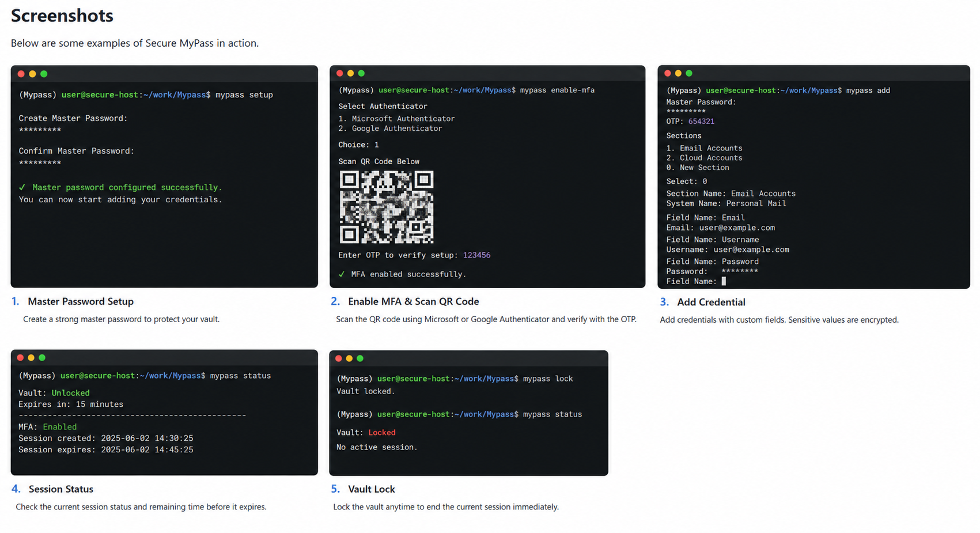Click the purple OTP value 123456
This screenshot has height=533, width=980.
point(476,255)
